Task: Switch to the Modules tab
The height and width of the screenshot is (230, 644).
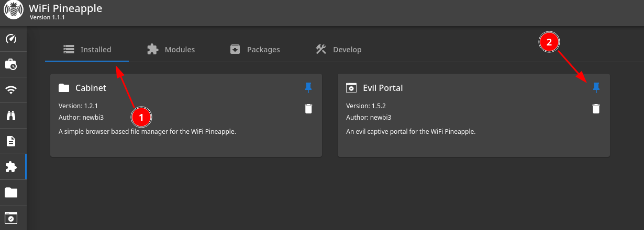Action: tap(171, 50)
